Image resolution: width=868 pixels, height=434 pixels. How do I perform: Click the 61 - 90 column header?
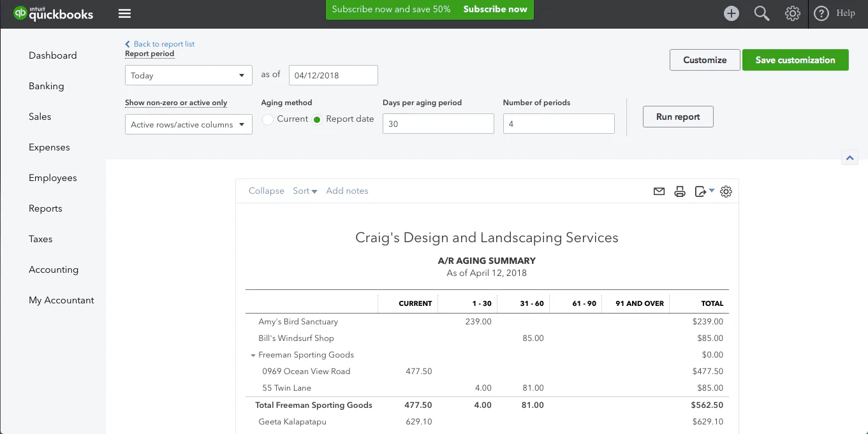pyautogui.click(x=584, y=303)
